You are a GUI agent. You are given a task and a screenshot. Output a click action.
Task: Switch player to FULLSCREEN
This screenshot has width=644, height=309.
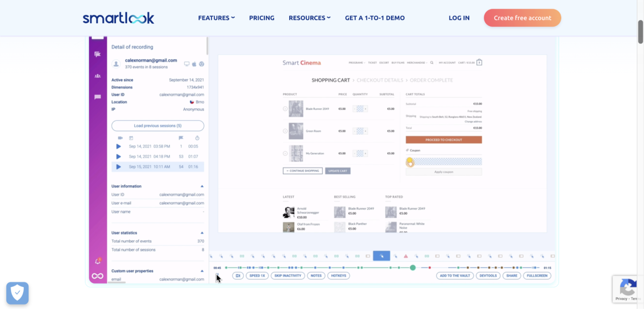537,276
